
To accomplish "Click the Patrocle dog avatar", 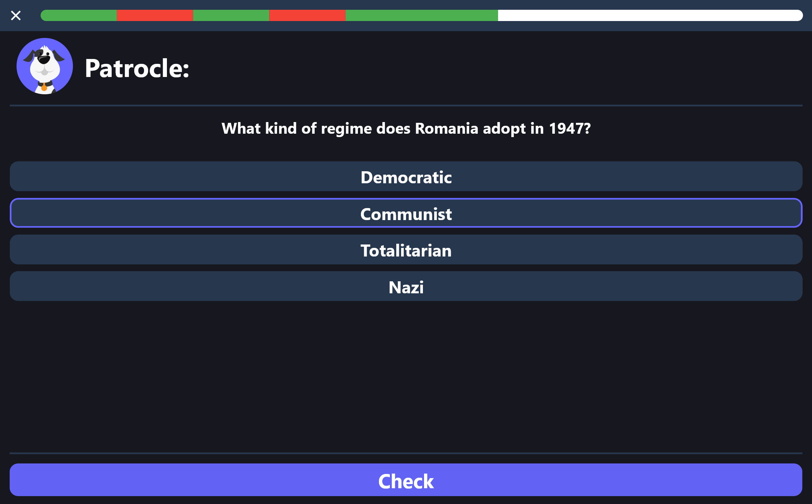I will pyautogui.click(x=45, y=66).
